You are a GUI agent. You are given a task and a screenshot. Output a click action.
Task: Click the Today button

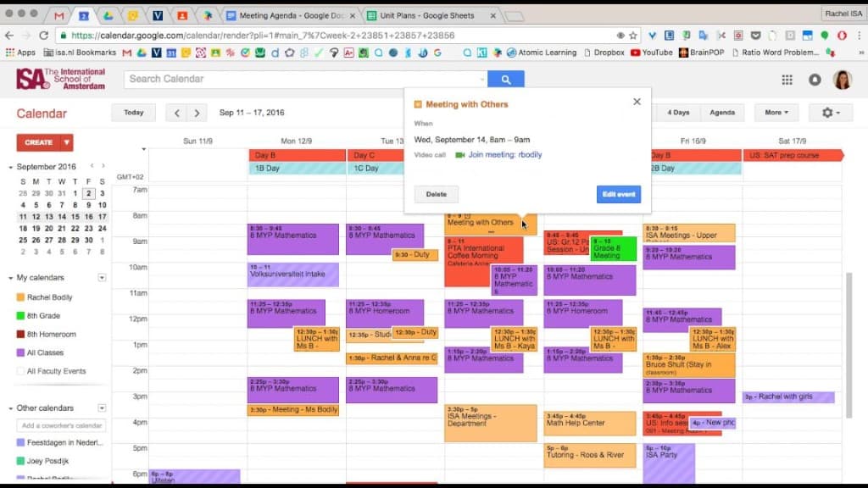(x=133, y=113)
